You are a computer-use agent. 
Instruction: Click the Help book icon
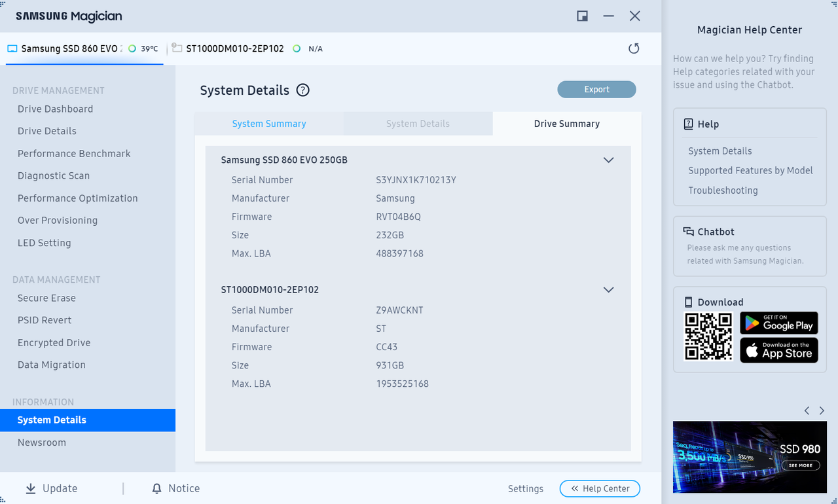click(x=688, y=124)
